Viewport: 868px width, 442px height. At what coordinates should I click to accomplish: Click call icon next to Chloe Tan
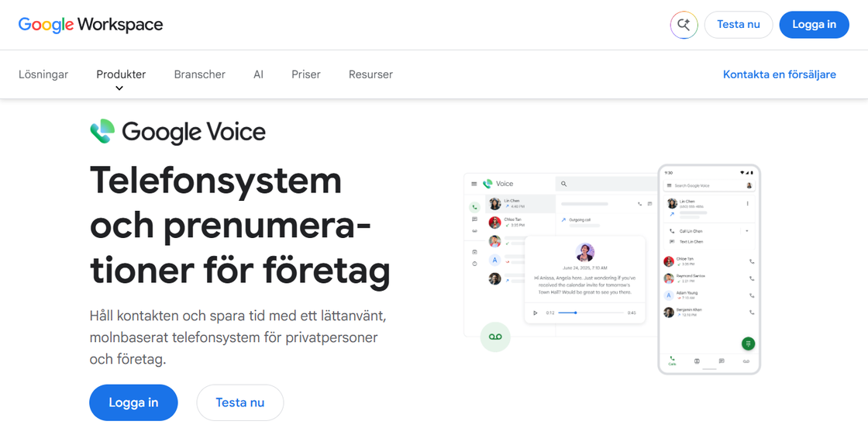click(x=751, y=261)
